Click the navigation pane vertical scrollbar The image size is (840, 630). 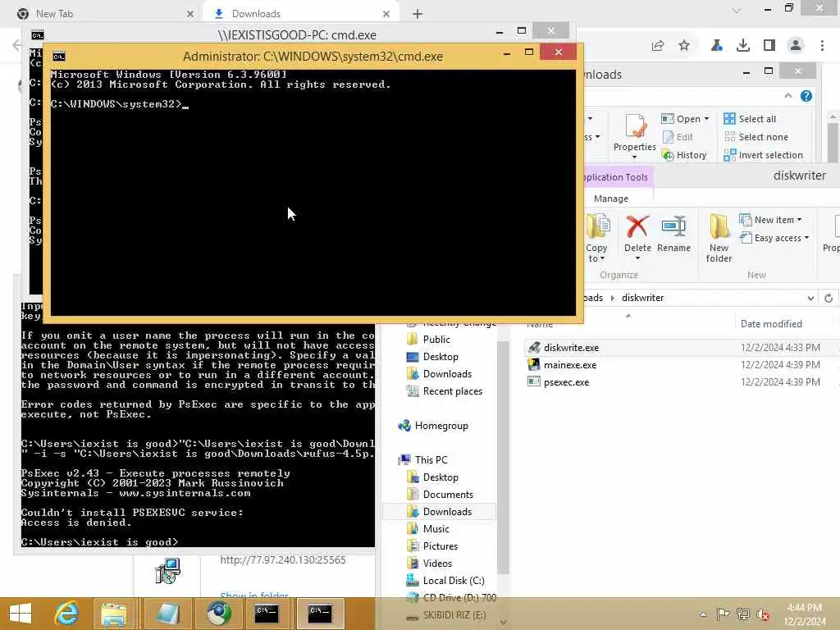tap(503, 458)
